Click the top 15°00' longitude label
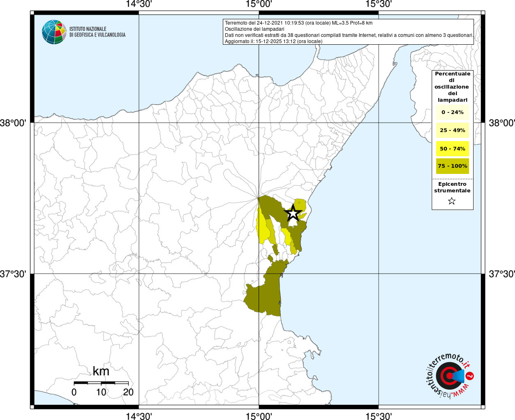Image resolution: width=515 pixels, height=420 pixels. point(259,4)
